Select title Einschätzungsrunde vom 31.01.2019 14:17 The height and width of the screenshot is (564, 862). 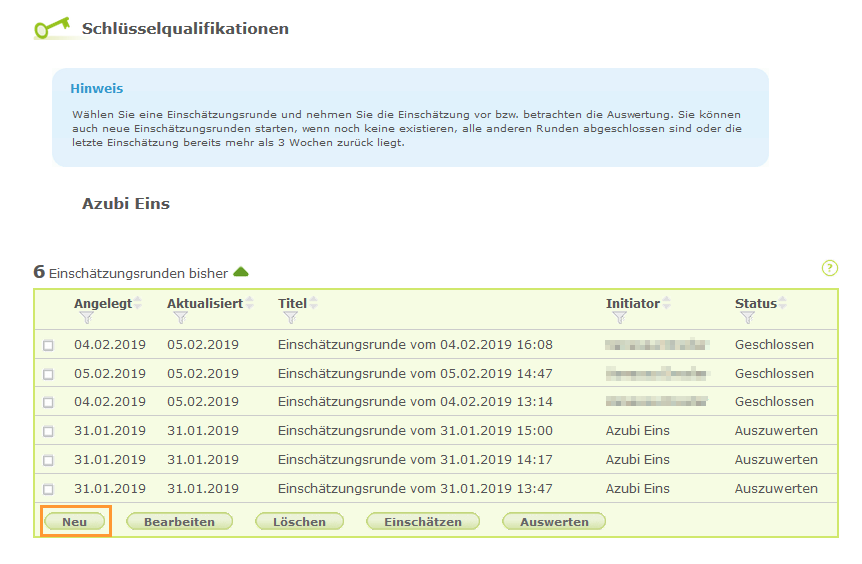click(x=415, y=460)
